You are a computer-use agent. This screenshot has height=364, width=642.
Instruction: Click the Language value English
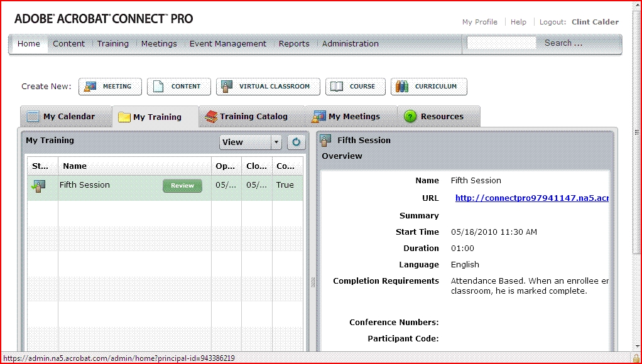coord(465,265)
